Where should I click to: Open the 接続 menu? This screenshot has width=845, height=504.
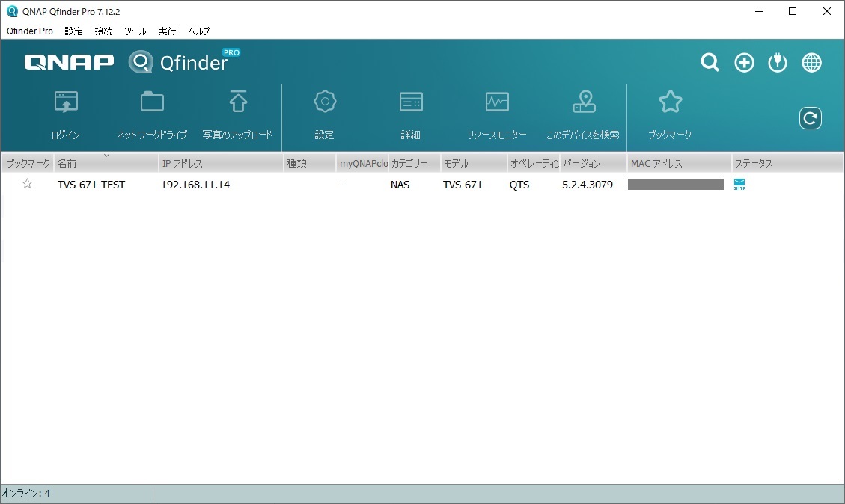(104, 31)
